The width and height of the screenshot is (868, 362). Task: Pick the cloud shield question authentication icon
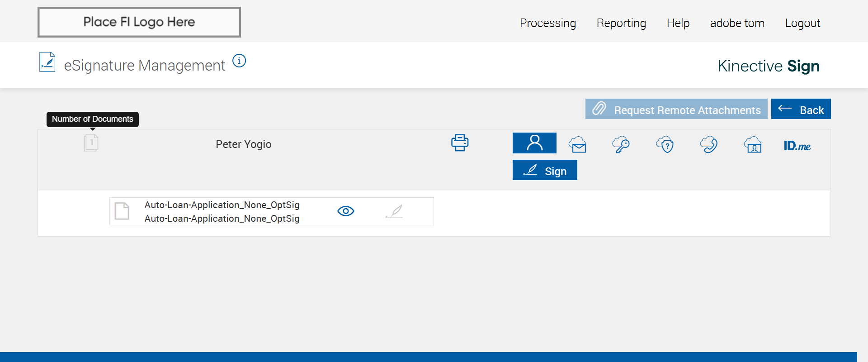[x=665, y=145]
